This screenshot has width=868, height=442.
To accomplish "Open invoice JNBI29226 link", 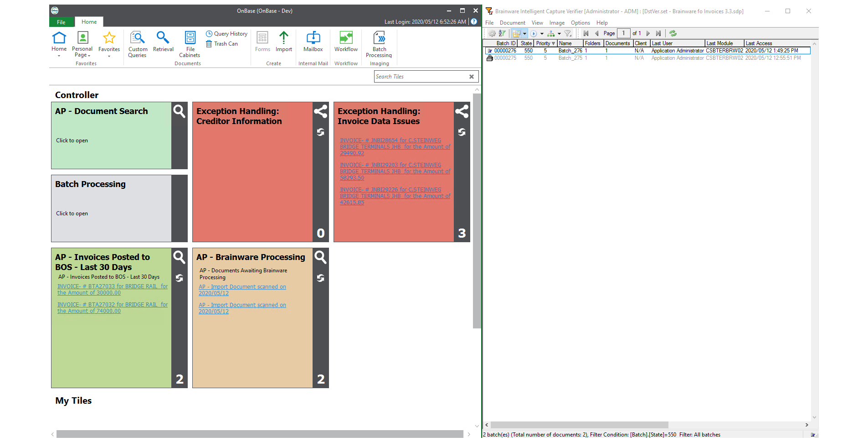I will pyautogui.click(x=395, y=196).
